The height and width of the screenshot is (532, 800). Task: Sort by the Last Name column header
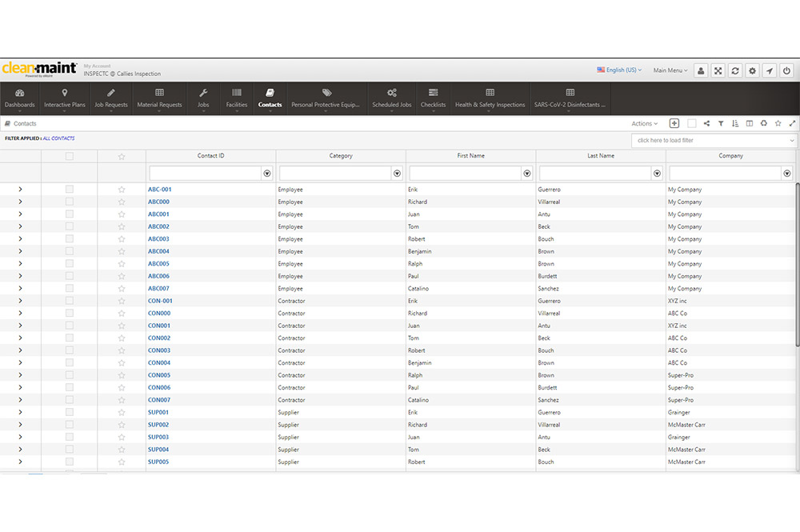[601, 156]
